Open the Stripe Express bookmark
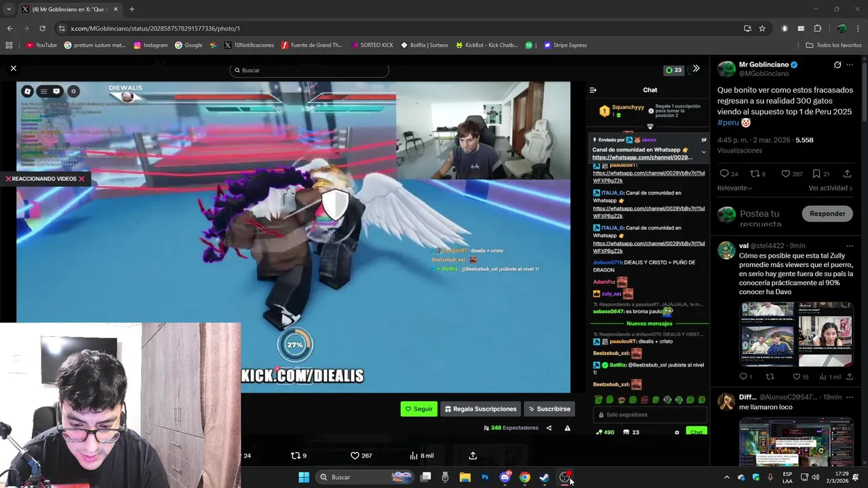868x488 pixels. click(x=566, y=45)
